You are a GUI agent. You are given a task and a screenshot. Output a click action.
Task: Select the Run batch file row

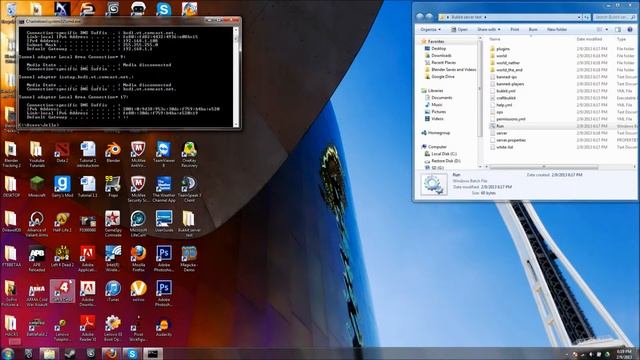pos(562,126)
